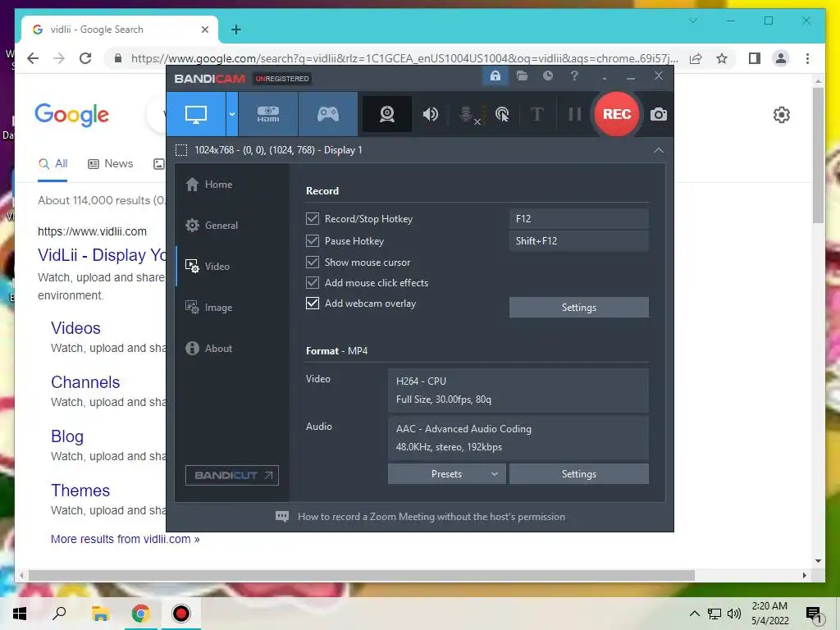Open the screen mode dropdown arrow
840x630 pixels.
[232, 114]
